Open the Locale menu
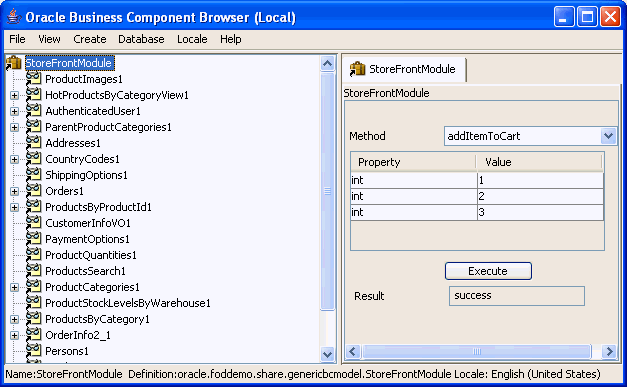 (192, 39)
